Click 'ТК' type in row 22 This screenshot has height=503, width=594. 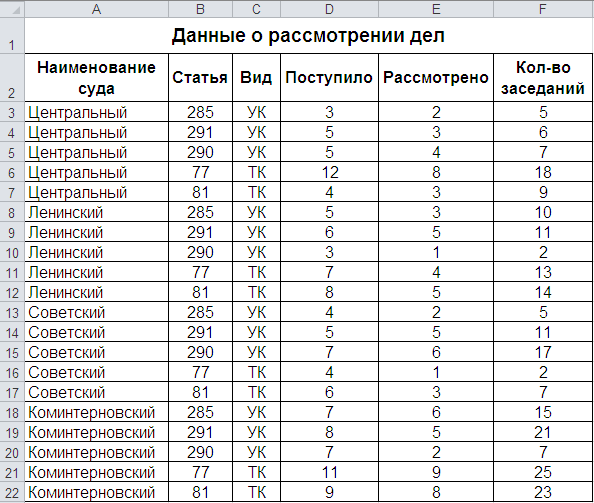[x=256, y=493]
